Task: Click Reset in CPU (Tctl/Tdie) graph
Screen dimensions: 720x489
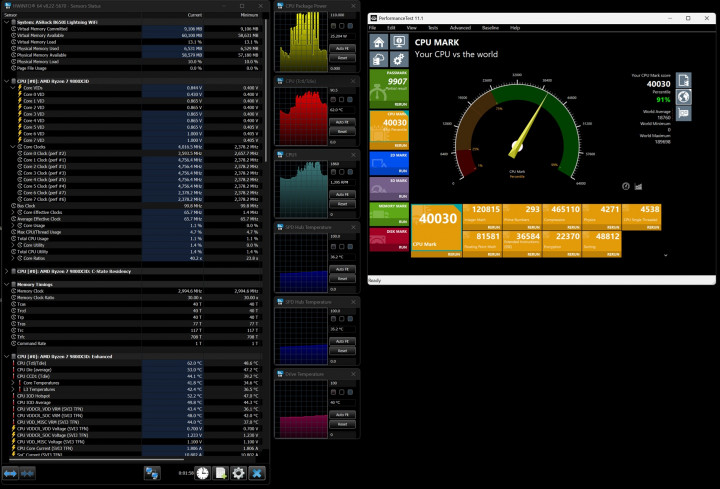Action: point(342,131)
